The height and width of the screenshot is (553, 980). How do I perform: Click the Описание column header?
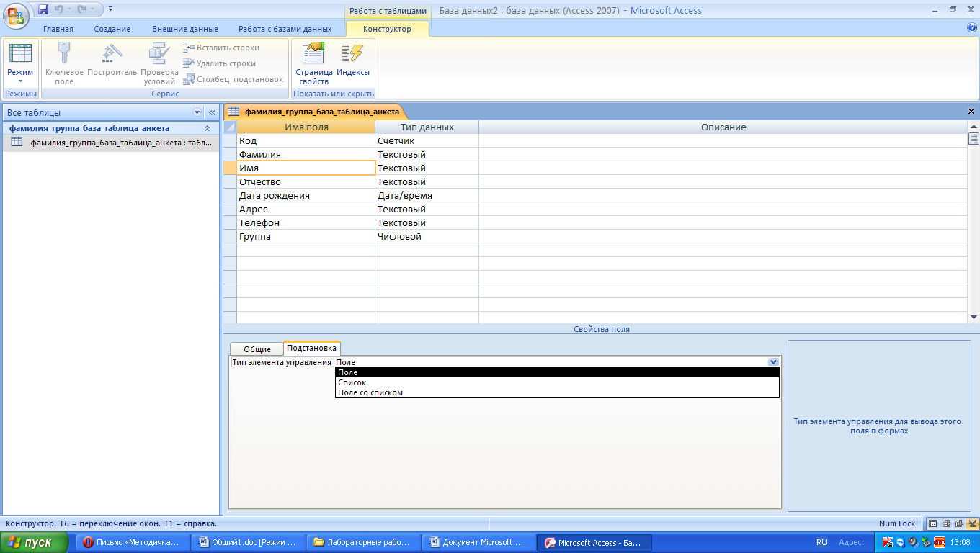pos(723,127)
